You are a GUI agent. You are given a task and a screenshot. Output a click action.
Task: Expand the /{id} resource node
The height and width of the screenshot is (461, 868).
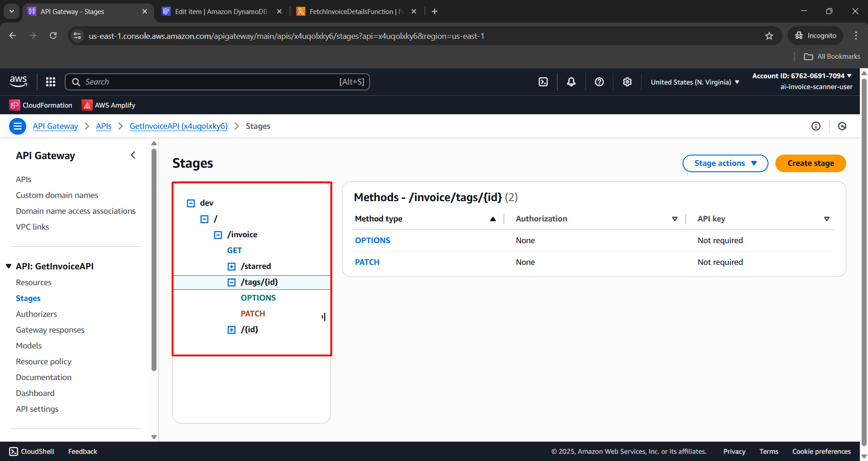(x=232, y=330)
